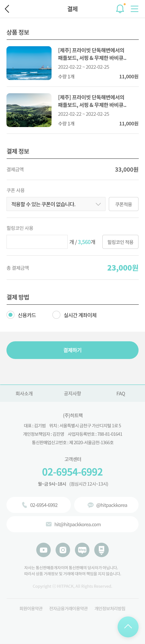145x644 pixels.
Task: Go back using the header arrow
Action: [x=7, y=9]
